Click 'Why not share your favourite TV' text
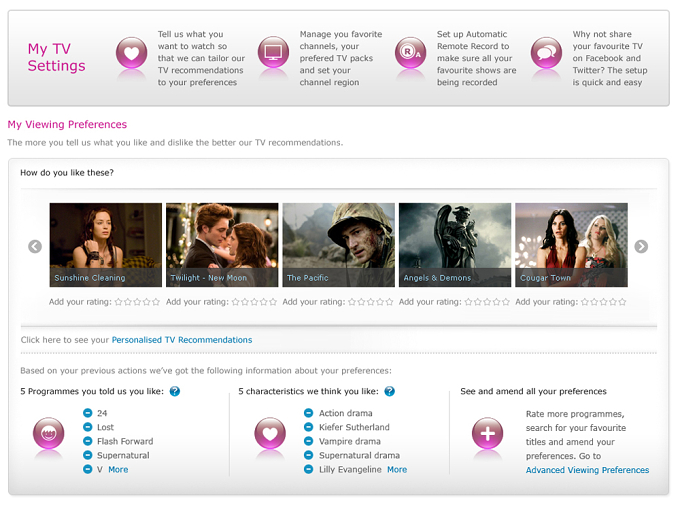Screen dimensions: 680x505 (x=610, y=58)
